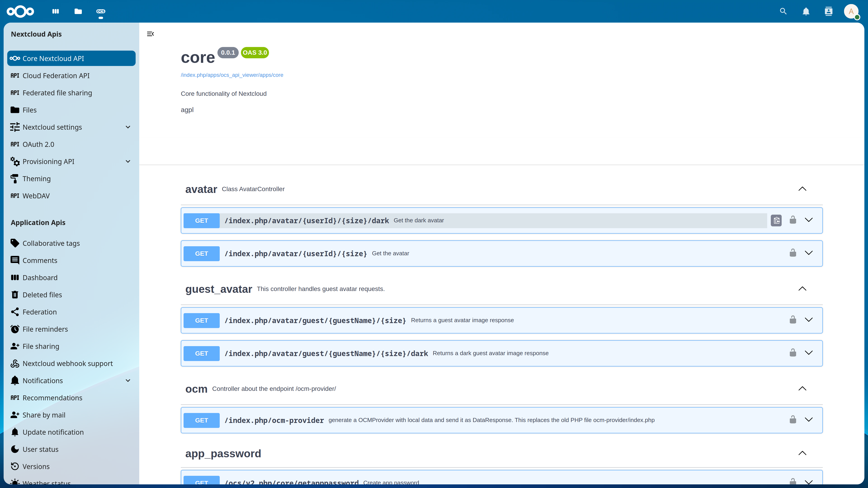Select File sharing API entry
The width and height of the screenshot is (868, 488).
click(x=71, y=346)
